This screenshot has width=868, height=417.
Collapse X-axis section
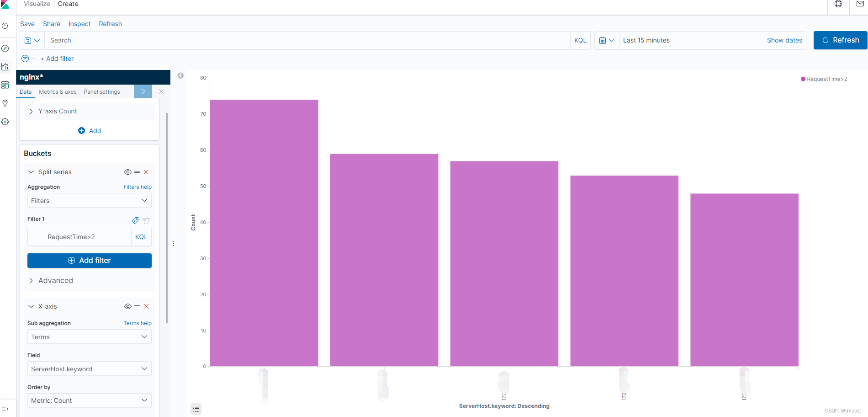[31, 306]
